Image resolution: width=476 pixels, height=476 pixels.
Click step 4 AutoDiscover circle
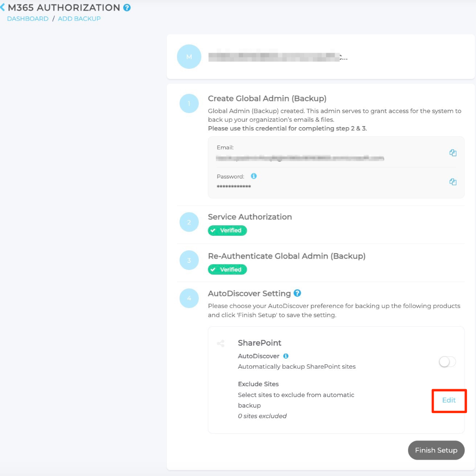tap(189, 298)
